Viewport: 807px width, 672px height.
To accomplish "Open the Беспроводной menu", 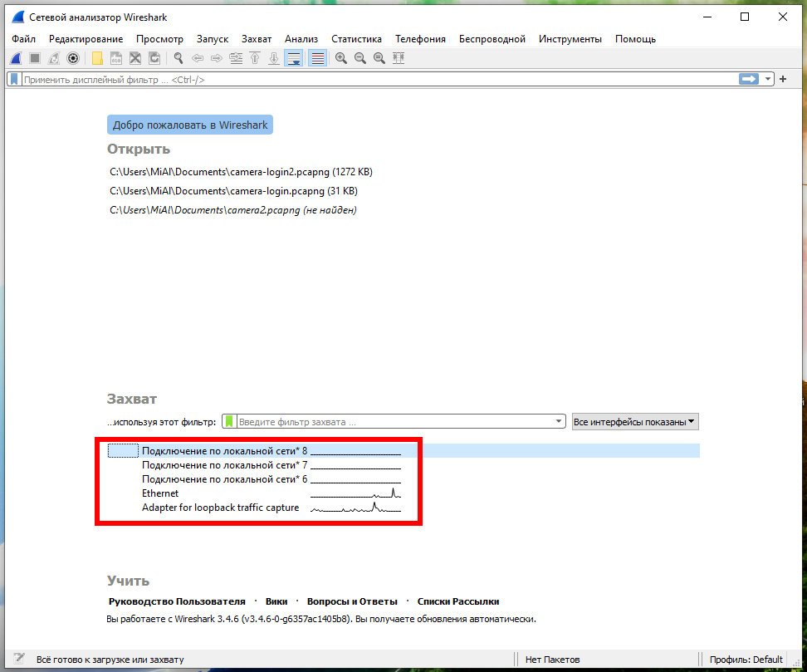I will click(x=492, y=39).
